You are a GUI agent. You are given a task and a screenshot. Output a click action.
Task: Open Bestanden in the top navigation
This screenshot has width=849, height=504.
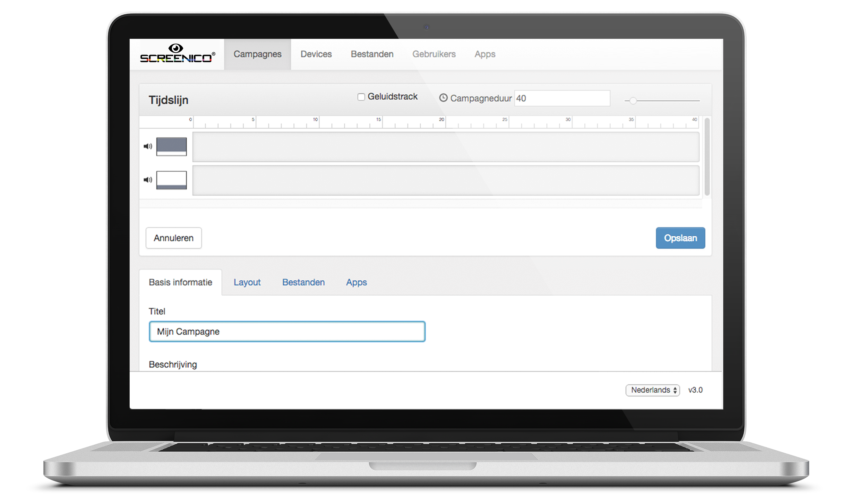(372, 54)
